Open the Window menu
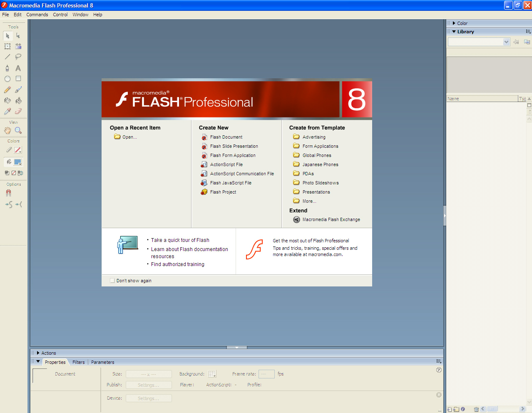Viewport: 532px width, 413px height. click(80, 15)
